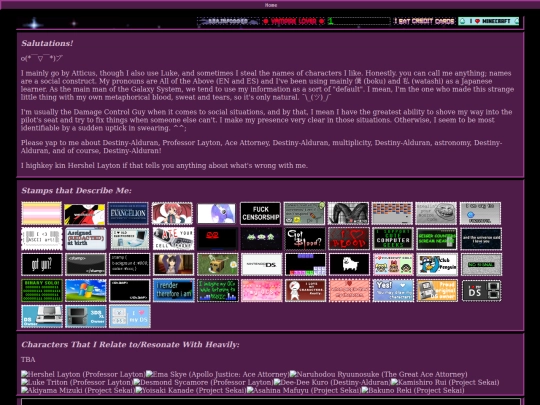Click the Characters That I Relate to heading

130,344
